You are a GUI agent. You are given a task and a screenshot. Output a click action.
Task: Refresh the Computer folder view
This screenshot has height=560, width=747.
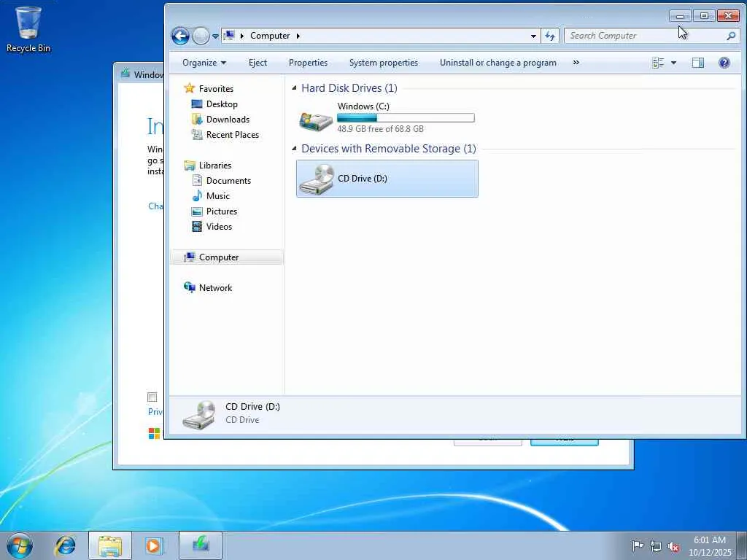550,36
